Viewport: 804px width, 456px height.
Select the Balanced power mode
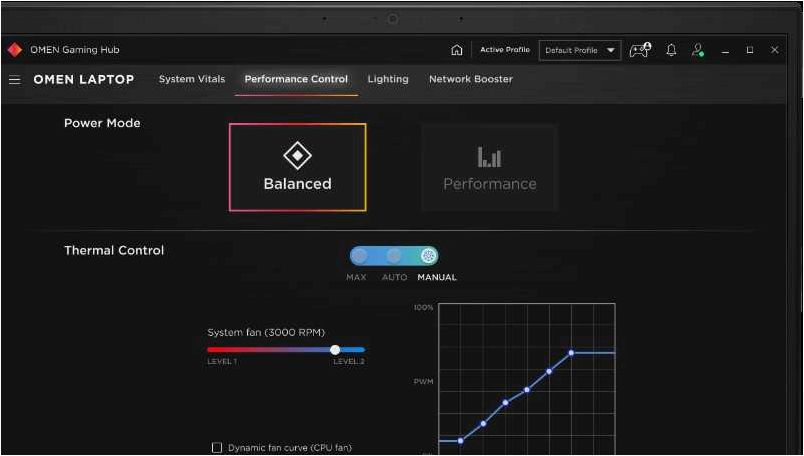click(297, 167)
